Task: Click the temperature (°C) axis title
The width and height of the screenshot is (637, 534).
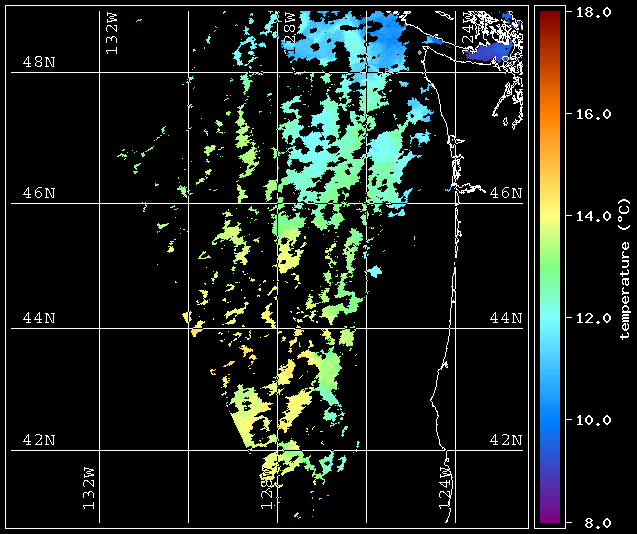Action: [624, 267]
